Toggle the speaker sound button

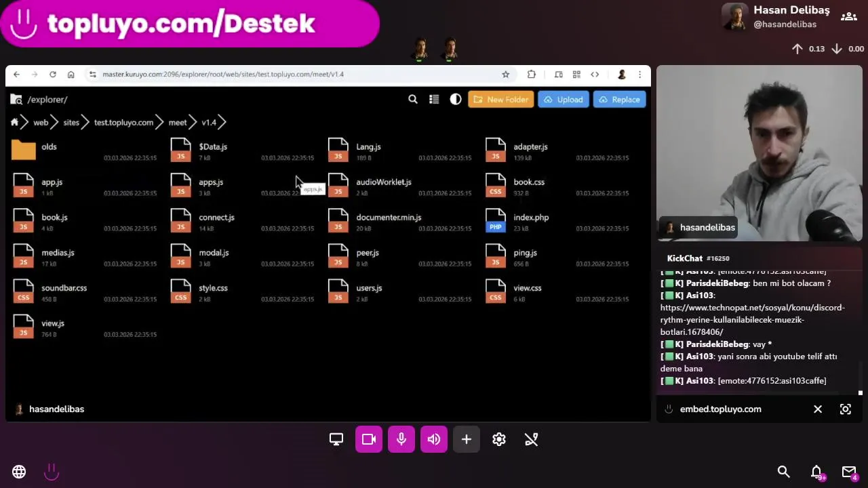(x=434, y=439)
